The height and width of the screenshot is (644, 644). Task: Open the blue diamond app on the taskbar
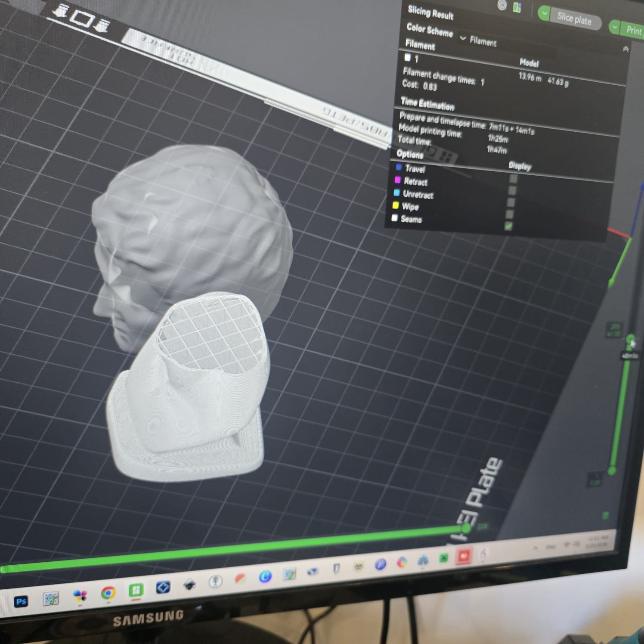point(163,587)
